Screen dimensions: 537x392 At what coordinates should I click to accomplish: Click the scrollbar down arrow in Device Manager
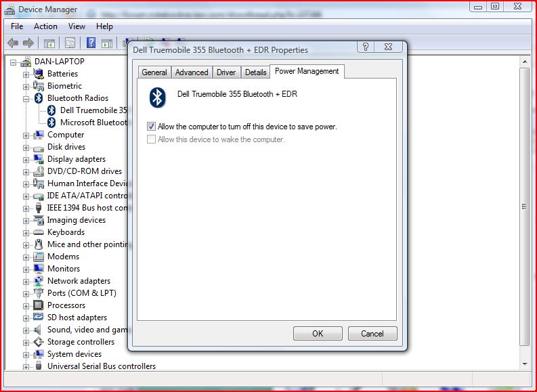coord(525,364)
